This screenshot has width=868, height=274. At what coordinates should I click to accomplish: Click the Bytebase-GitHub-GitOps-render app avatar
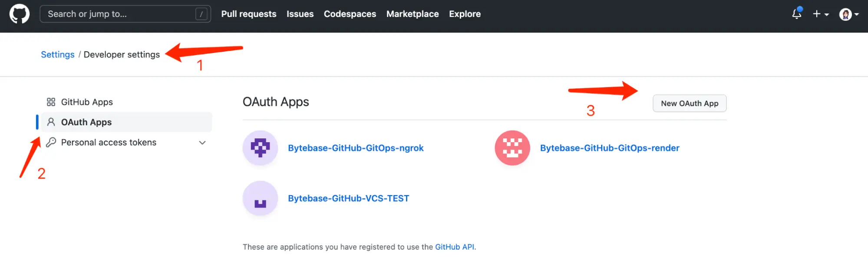[x=512, y=148]
